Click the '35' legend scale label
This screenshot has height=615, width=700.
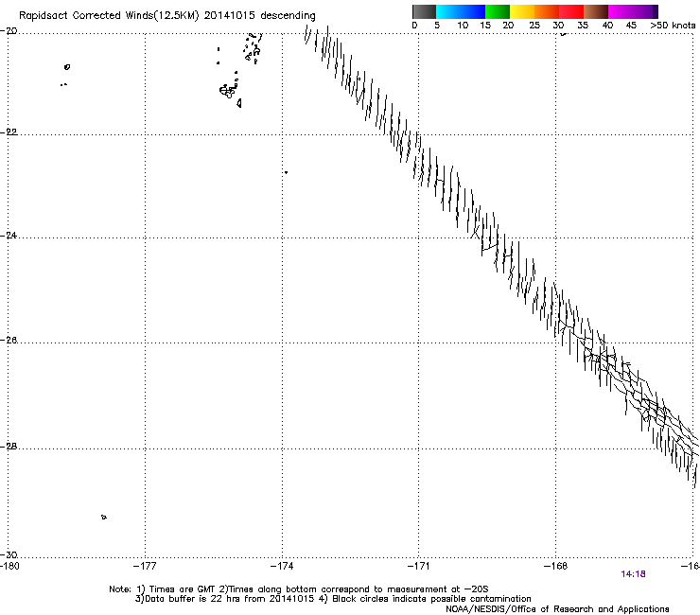[583, 26]
